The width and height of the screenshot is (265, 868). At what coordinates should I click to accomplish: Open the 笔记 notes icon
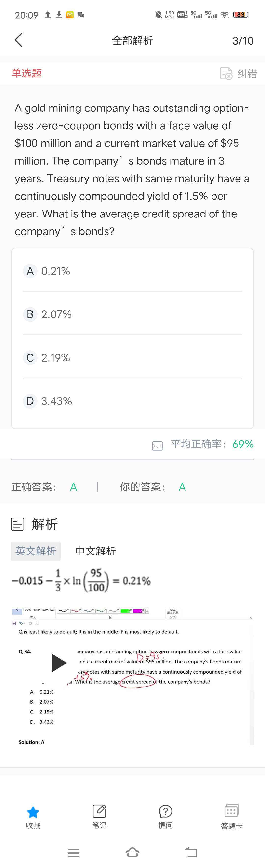[x=99, y=811]
